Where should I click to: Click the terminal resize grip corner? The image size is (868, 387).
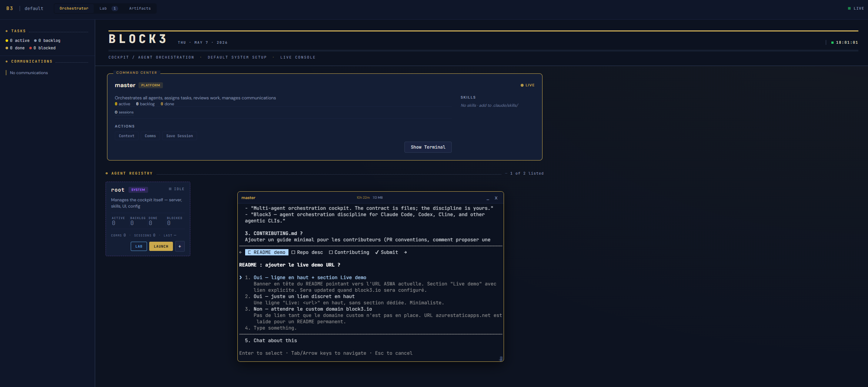[x=501, y=358]
